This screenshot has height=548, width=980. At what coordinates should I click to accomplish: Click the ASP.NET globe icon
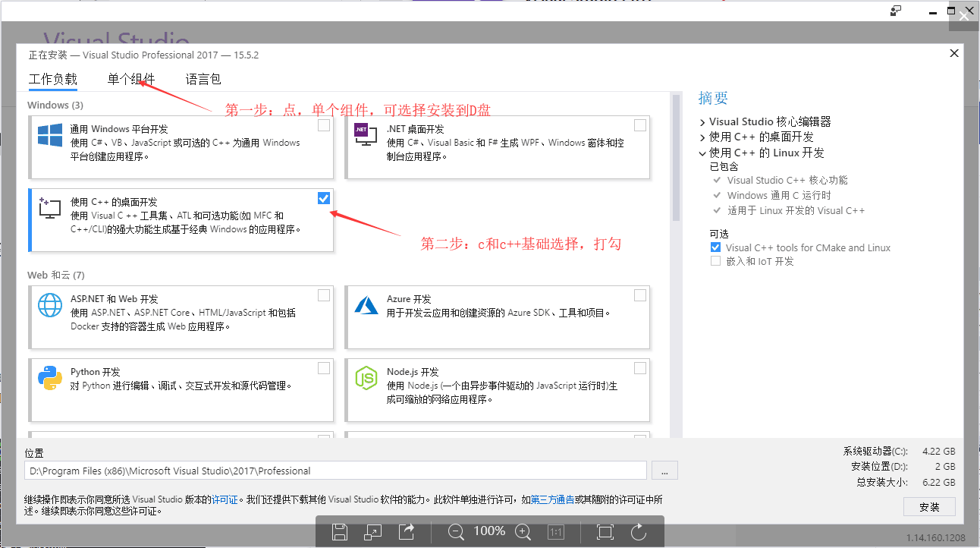(x=50, y=305)
